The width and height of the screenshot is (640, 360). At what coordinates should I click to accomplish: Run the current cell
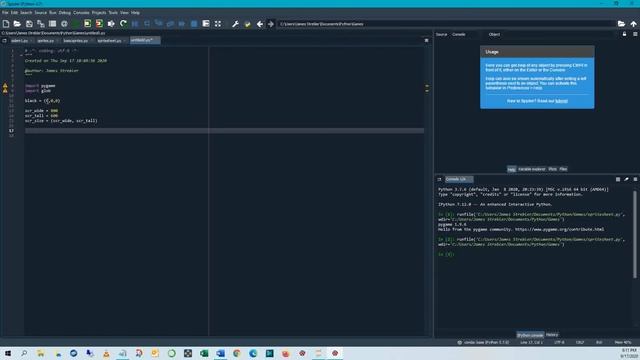[87, 24]
